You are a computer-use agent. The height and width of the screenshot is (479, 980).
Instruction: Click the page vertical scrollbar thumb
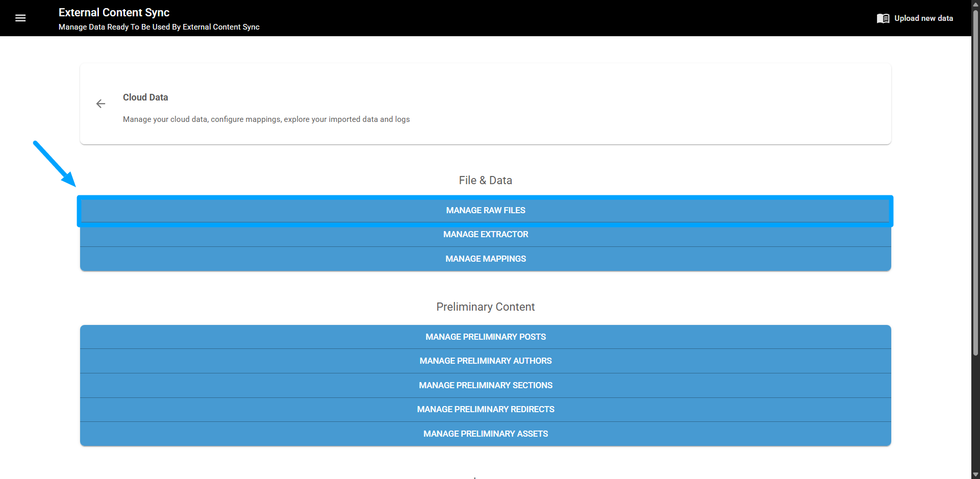coord(974,181)
